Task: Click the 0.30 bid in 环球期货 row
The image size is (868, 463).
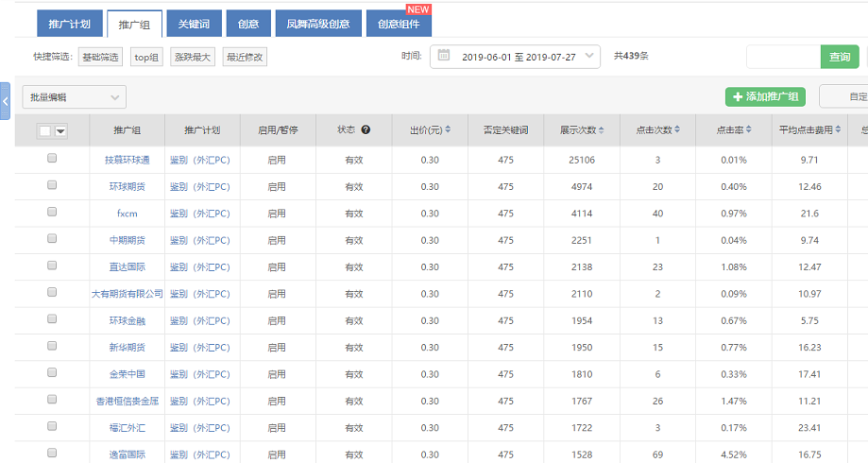Action: (430, 187)
